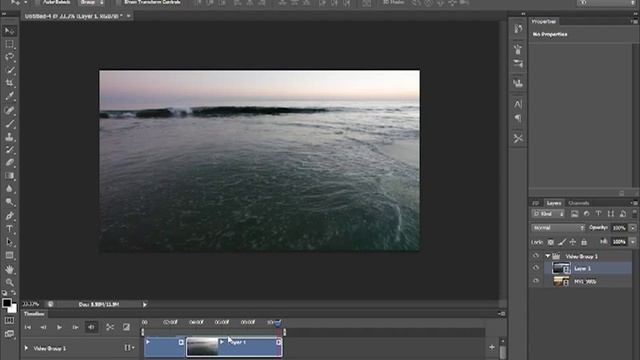Open the Character panel icon in the dock
This screenshot has width=640, height=360.
(x=518, y=104)
